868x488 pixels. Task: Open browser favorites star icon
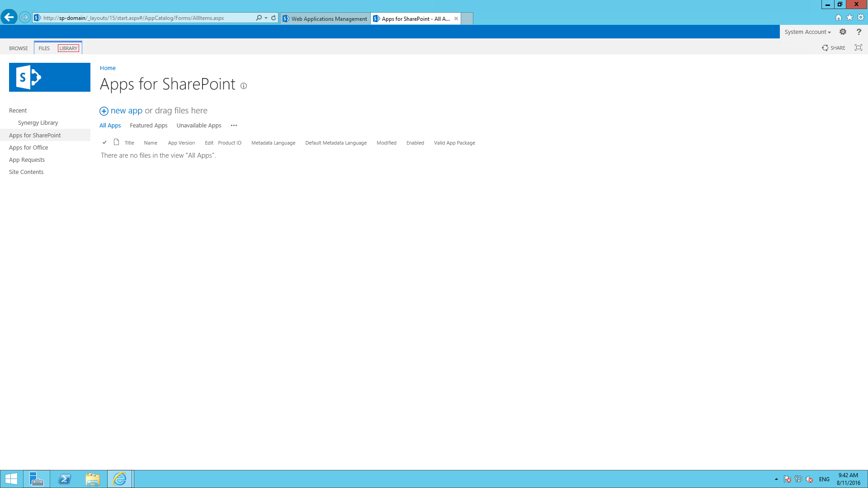point(850,18)
